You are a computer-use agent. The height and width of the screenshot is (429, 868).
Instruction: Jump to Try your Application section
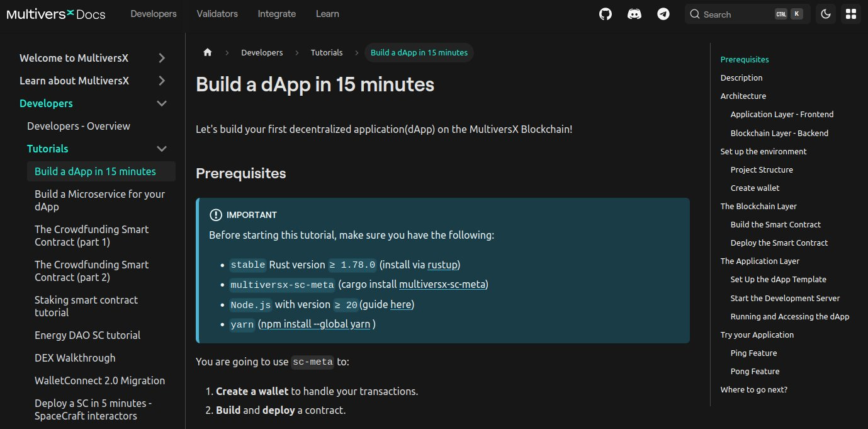click(757, 335)
